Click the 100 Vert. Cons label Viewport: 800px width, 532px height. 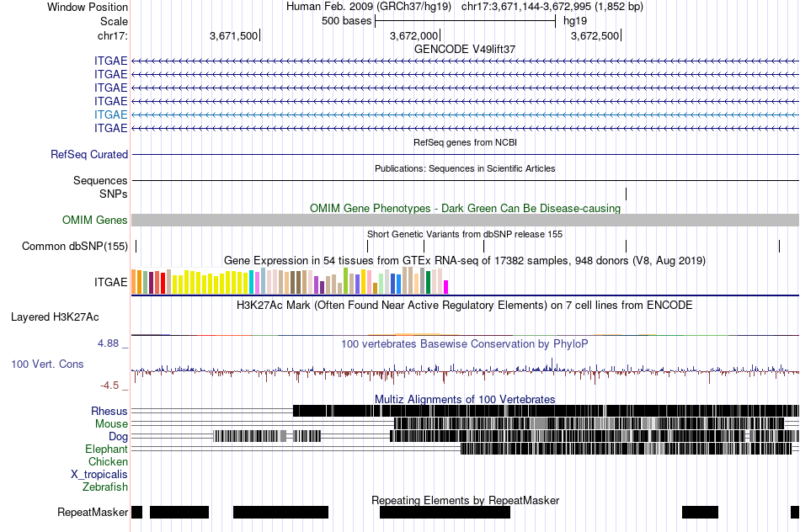pos(47,364)
